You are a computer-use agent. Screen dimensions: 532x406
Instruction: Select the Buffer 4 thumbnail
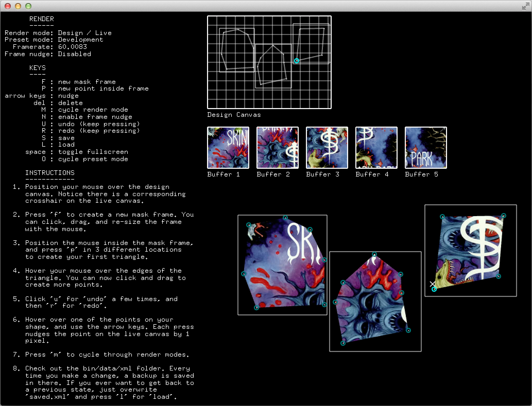click(x=376, y=148)
